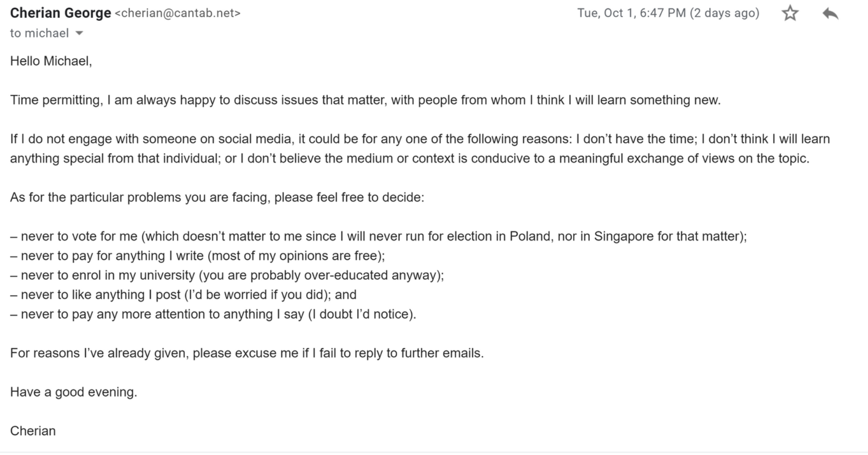Image resolution: width=868 pixels, height=455 pixels.
Task: Click the "For reasons I've already given" sentence
Action: click(x=247, y=353)
